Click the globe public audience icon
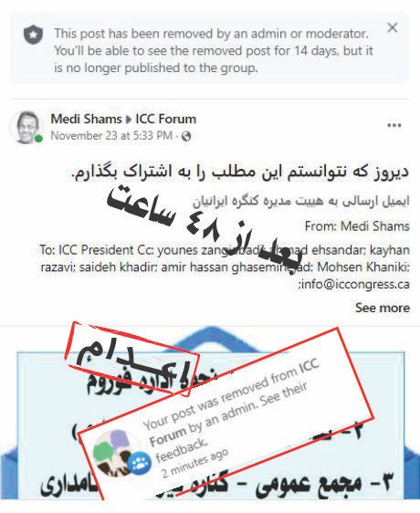The width and height of the screenshot is (420, 513). tap(186, 136)
